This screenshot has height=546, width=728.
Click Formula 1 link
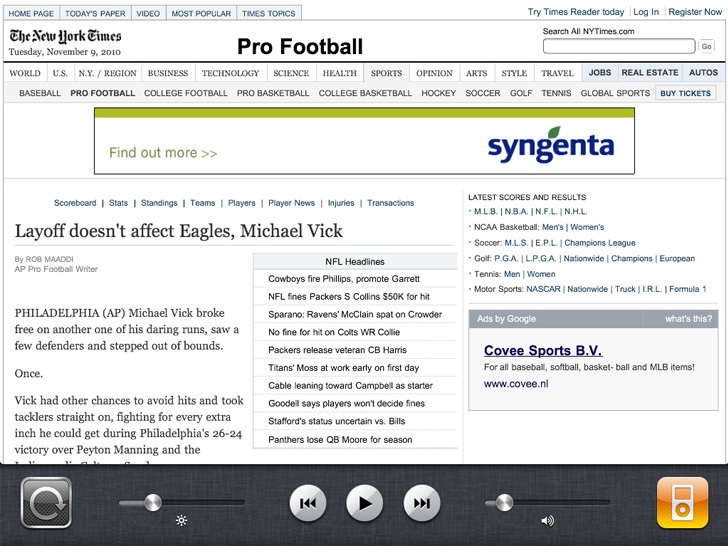(688, 289)
